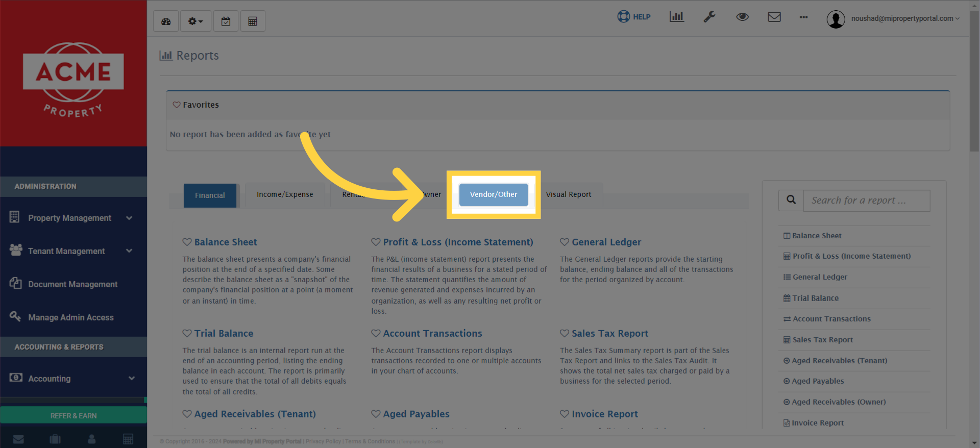Favorite the Sales Tax Report heart
The height and width of the screenshot is (448, 980).
[x=565, y=333]
